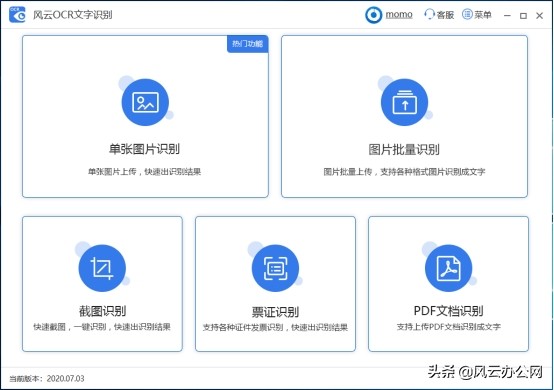Select 单张图片识别 title
The image size is (554, 390).
(x=144, y=149)
